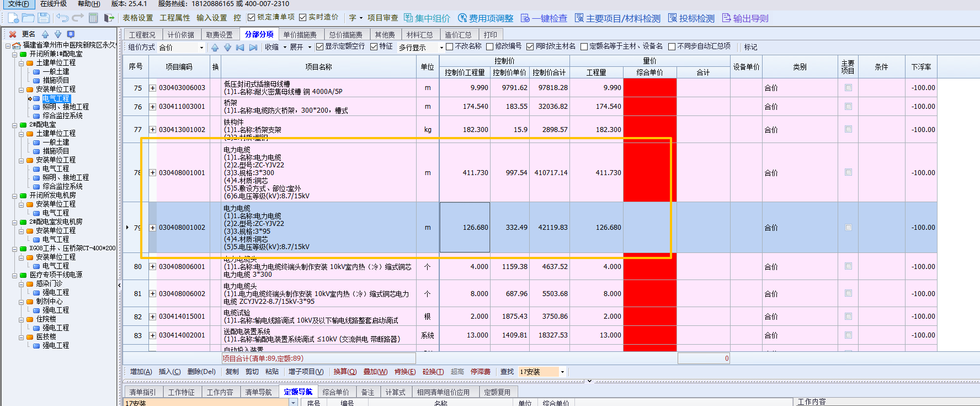Open the 收缩 dropdown arrow

[x=285, y=48]
